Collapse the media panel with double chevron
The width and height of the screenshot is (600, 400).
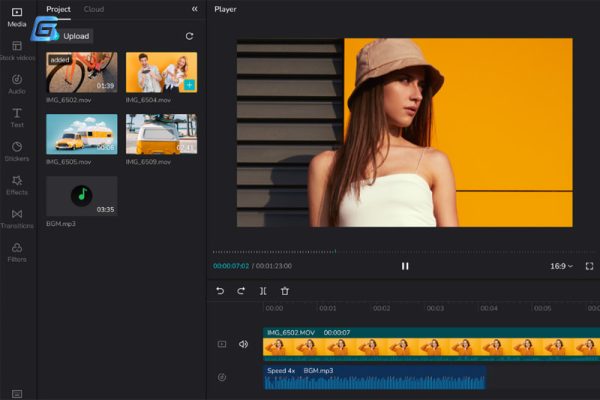pyautogui.click(x=195, y=9)
